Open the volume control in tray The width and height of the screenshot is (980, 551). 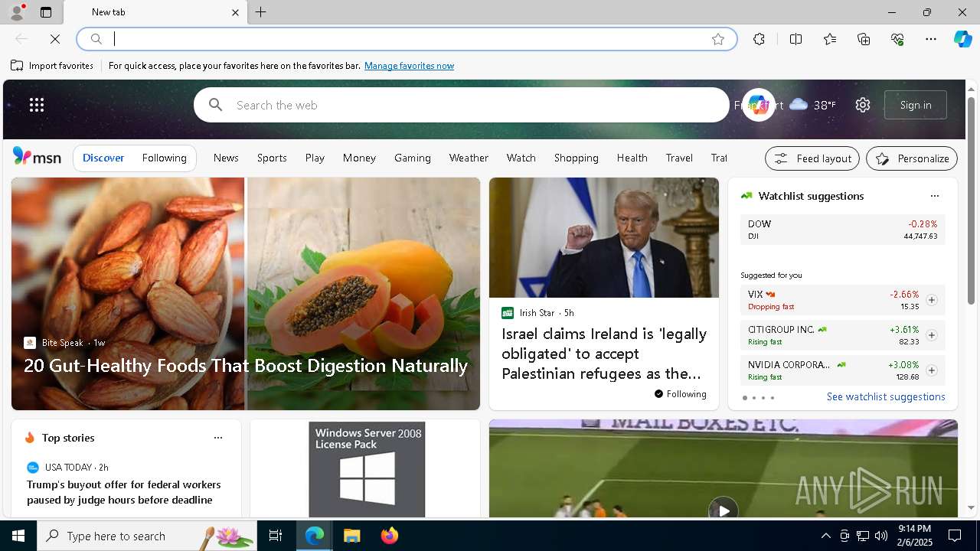pyautogui.click(x=880, y=536)
